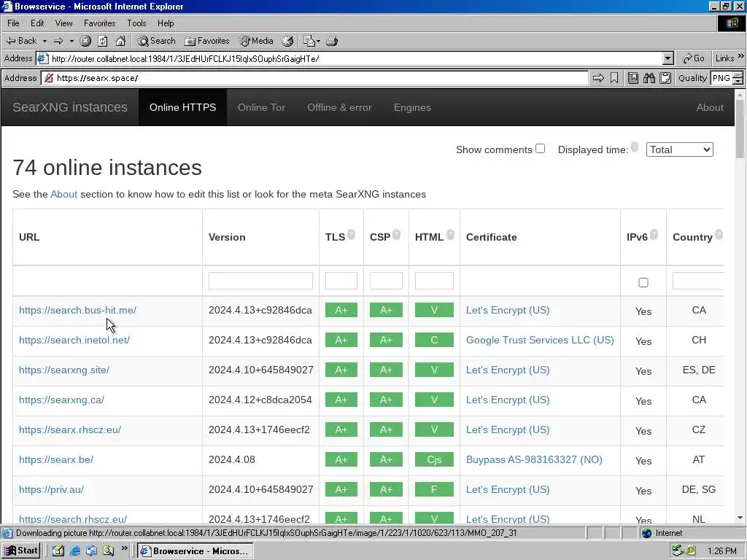This screenshot has height=560, width=747.
Task: Open the Favorites menu
Action: 99,23
